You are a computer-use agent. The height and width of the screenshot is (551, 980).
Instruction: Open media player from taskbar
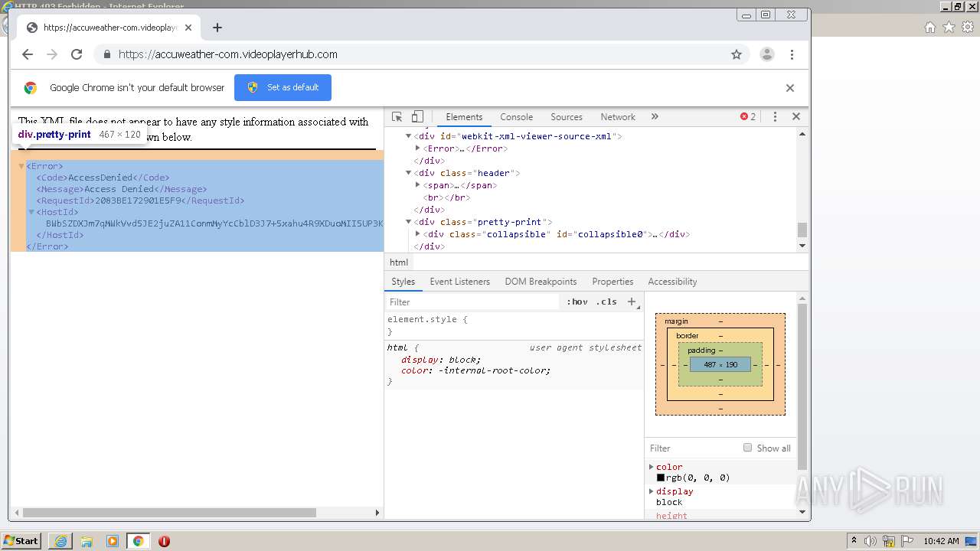click(113, 541)
